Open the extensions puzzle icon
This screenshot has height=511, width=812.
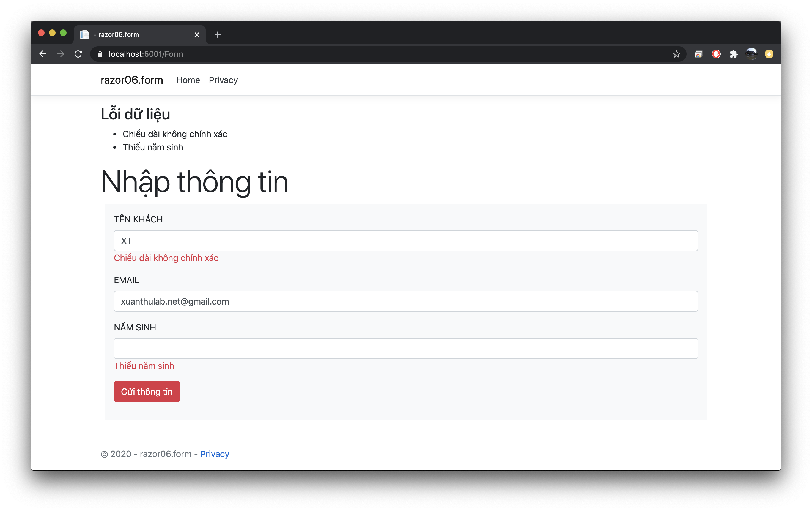click(734, 54)
